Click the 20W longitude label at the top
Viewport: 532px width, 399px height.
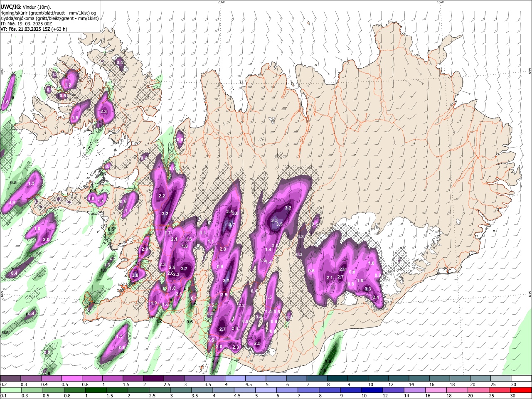point(221,2)
